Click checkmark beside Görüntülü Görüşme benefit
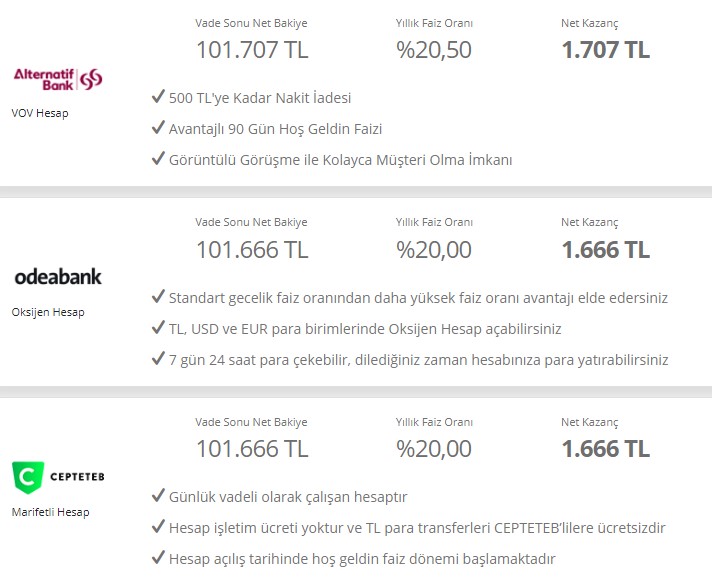The height and width of the screenshot is (584, 712). tap(158, 158)
